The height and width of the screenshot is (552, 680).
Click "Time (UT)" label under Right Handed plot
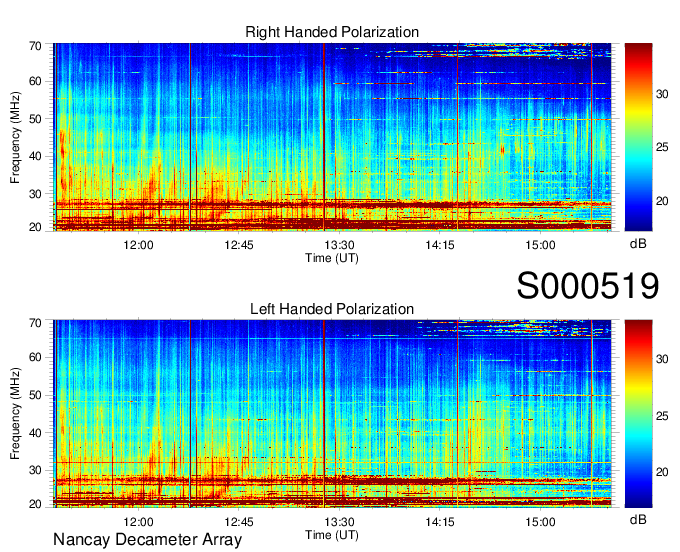click(332, 258)
